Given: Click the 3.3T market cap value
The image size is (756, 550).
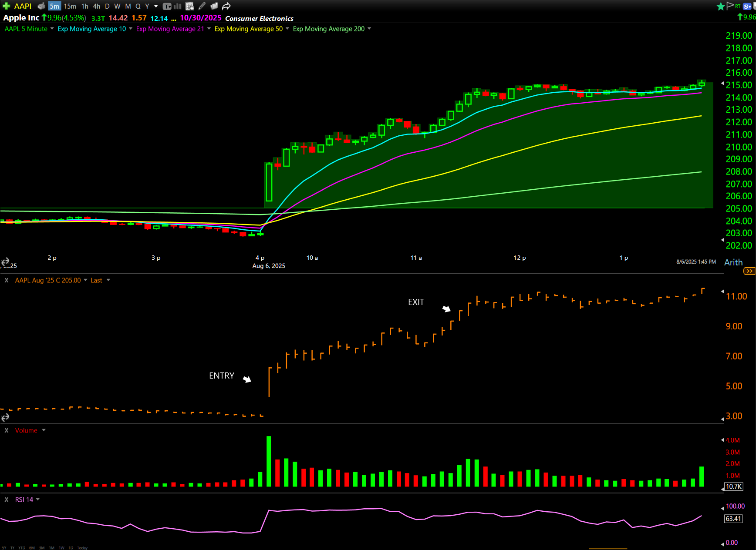Looking at the screenshot, I should (x=98, y=18).
